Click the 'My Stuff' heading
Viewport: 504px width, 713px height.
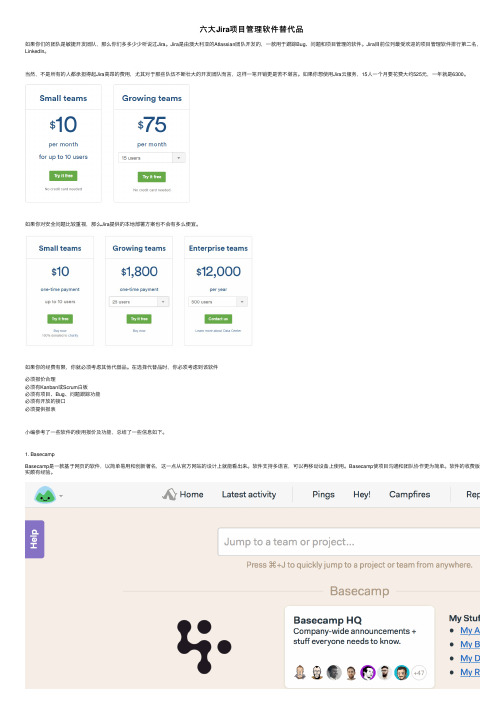click(x=464, y=618)
